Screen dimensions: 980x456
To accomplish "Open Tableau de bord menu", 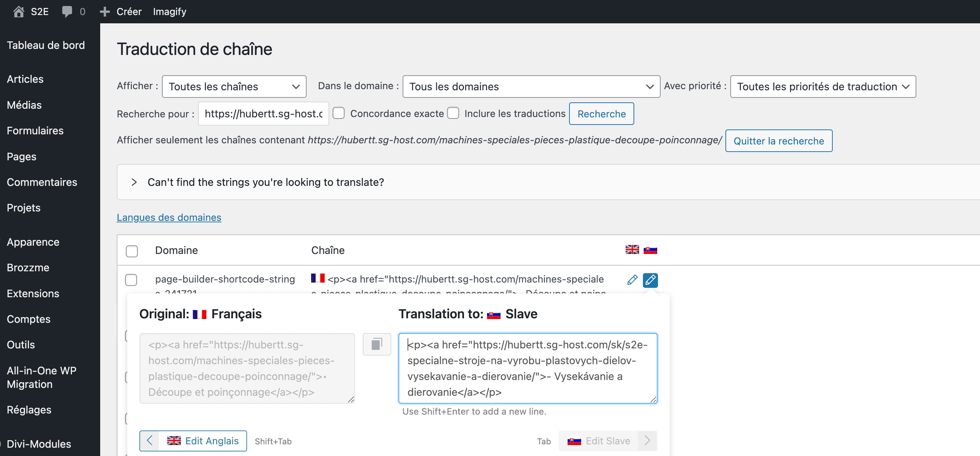I will (46, 45).
